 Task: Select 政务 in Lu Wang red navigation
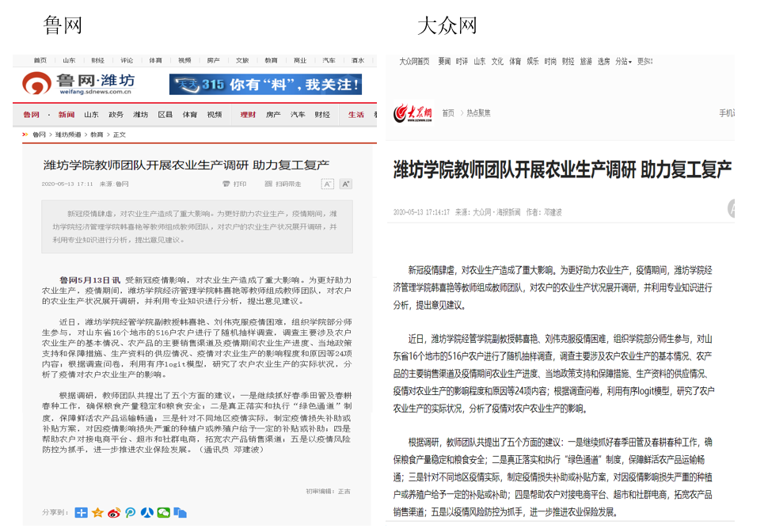tap(116, 115)
